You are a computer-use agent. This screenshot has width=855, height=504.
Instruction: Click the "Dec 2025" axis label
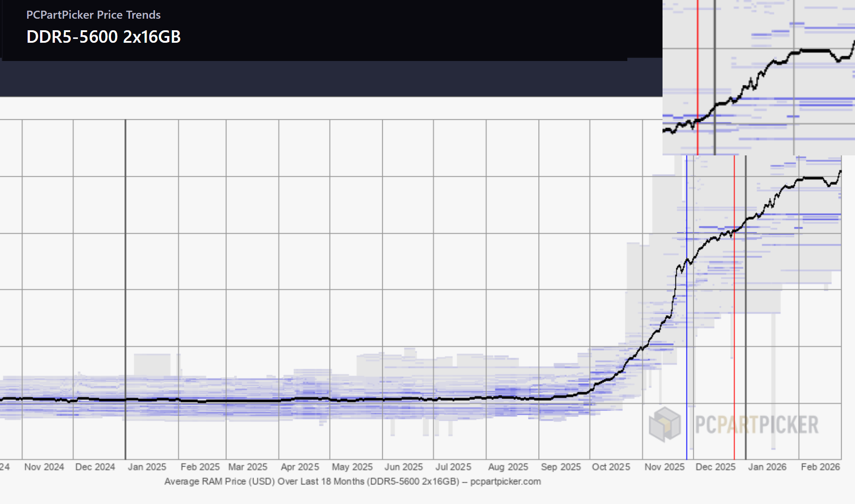click(716, 467)
